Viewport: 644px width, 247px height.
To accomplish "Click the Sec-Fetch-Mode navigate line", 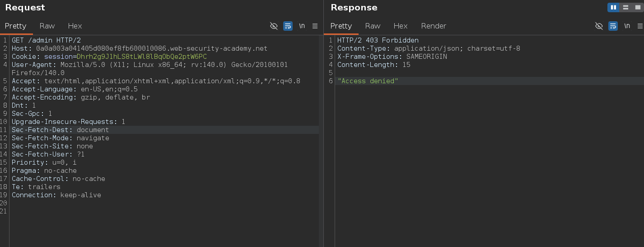I will click(x=60, y=138).
